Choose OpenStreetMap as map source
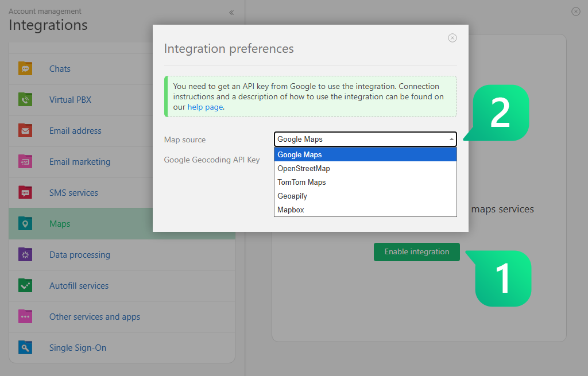 point(365,168)
